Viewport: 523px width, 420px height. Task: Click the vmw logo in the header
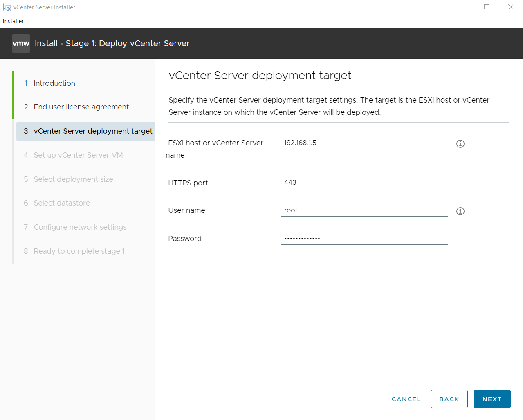coord(21,43)
